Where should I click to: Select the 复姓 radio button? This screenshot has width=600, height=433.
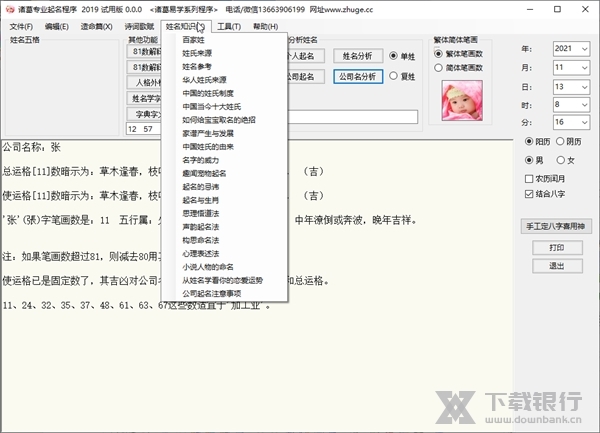tap(393, 76)
